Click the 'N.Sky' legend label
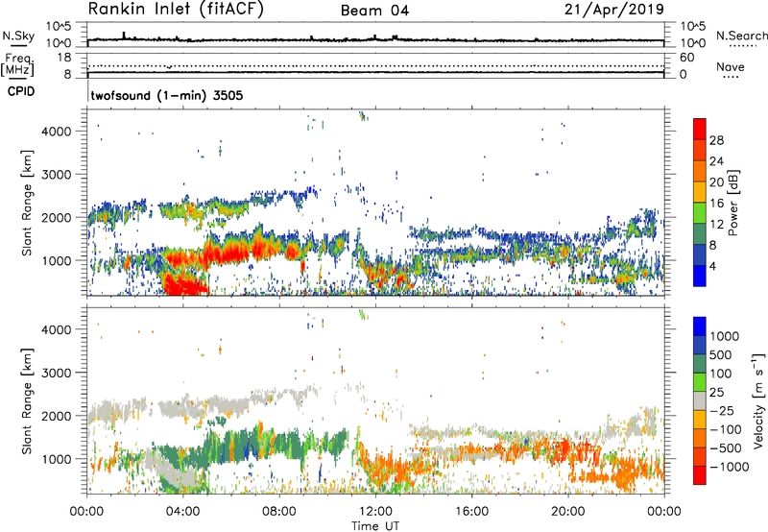The image size is (768, 532). click(x=18, y=36)
